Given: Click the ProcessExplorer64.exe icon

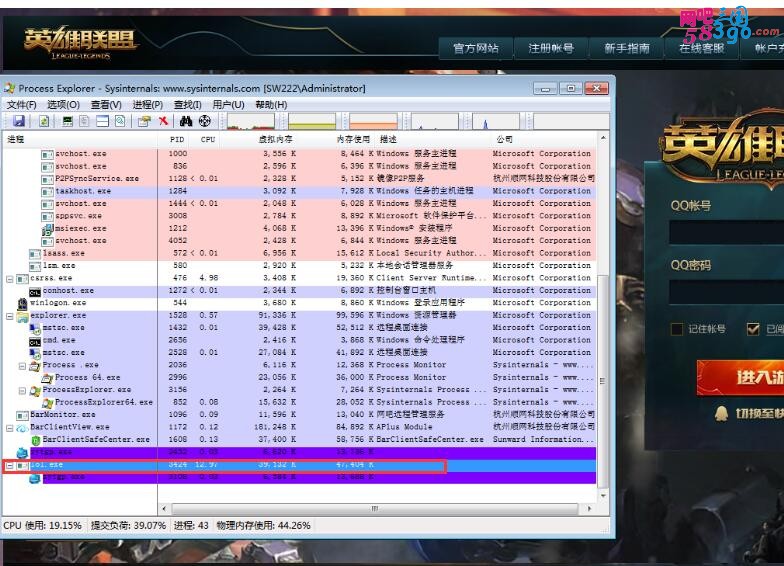Looking at the screenshot, I should click(48, 402).
